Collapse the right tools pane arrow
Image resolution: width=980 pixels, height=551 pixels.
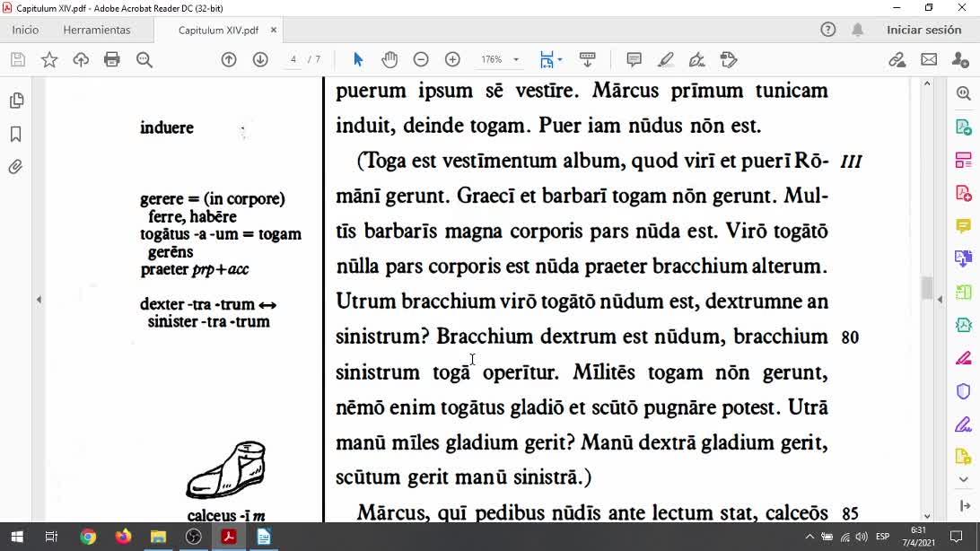[940, 300]
